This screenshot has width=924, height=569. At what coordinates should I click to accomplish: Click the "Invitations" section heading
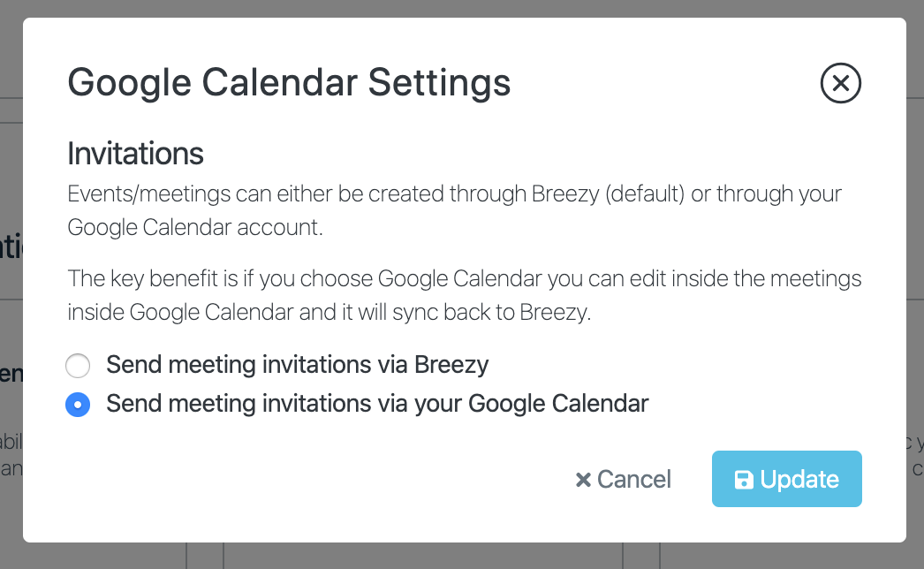tap(135, 154)
